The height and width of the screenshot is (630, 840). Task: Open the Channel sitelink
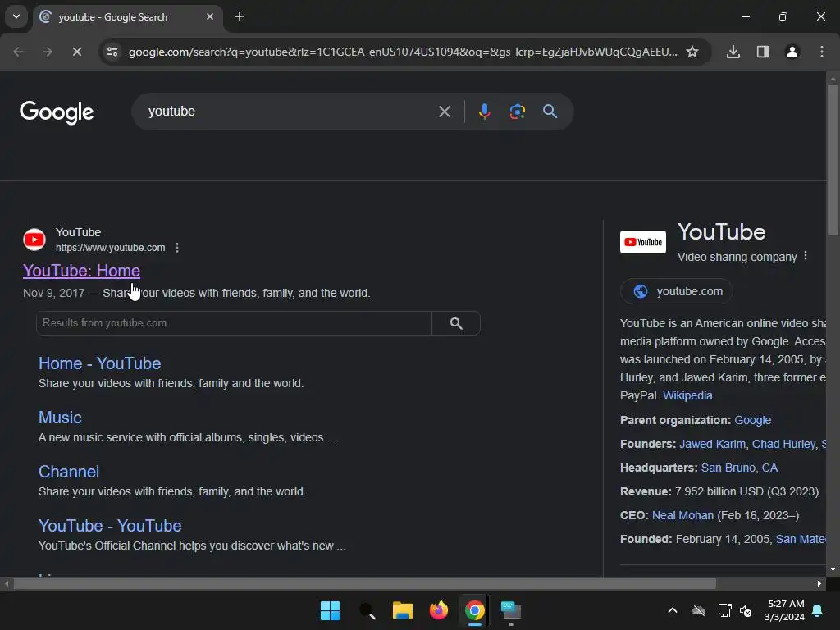[x=69, y=472]
